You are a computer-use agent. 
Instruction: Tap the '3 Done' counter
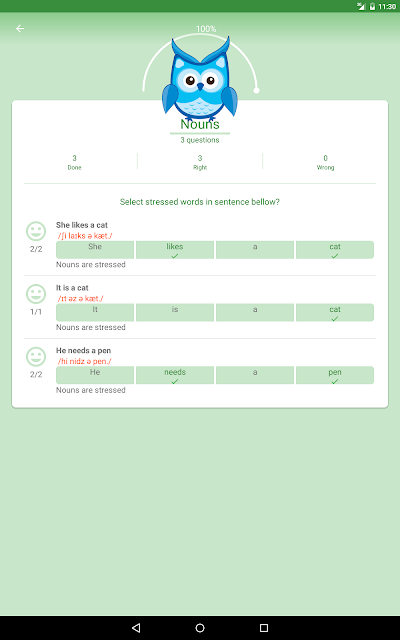(74, 162)
